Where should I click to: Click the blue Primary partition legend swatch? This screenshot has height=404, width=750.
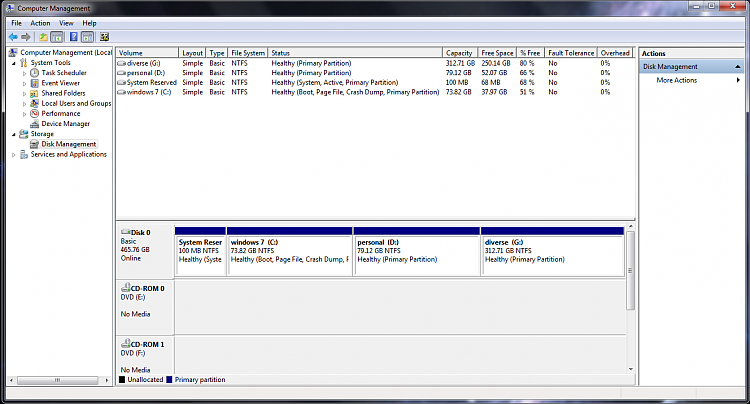pos(169,380)
